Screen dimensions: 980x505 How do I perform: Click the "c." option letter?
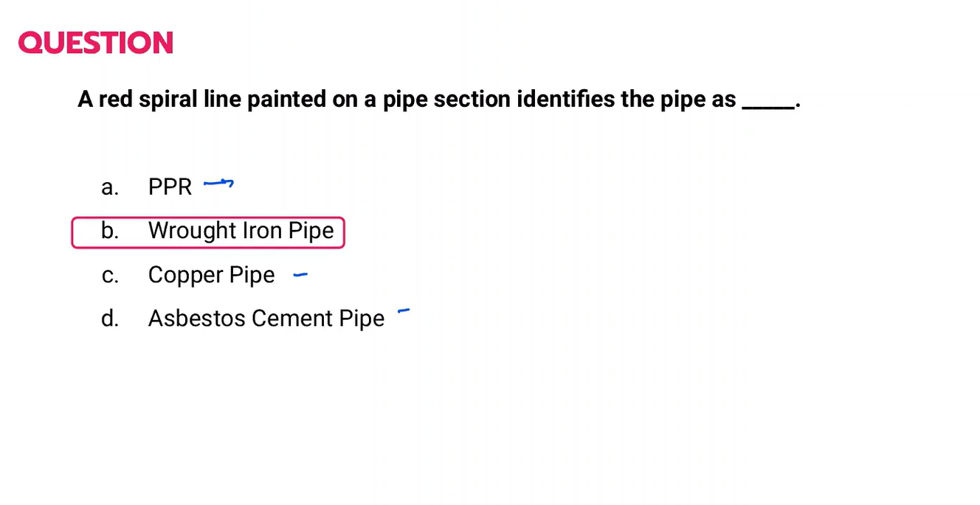[x=109, y=276]
